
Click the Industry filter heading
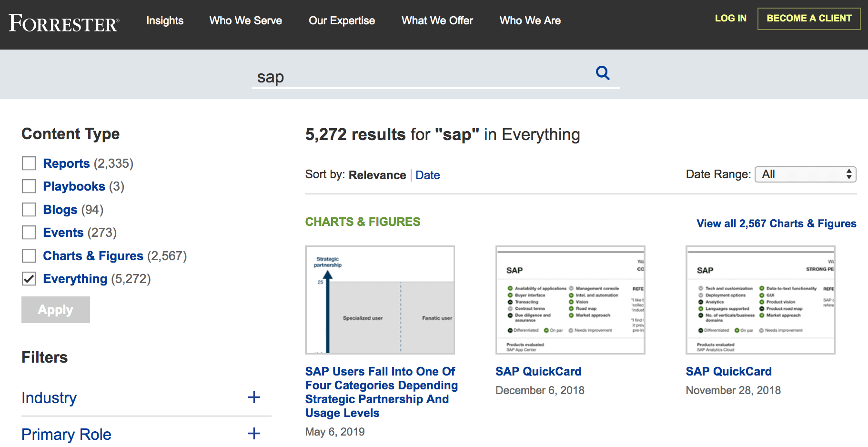pyautogui.click(x=49, y=397)
